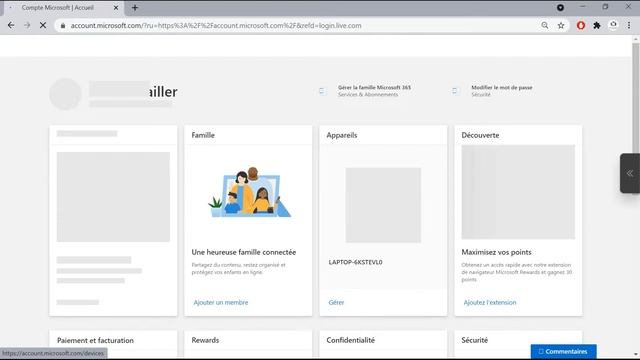Open the Sécurité card
The height and width of the screenshot is (360, 640).
(x=474, y=340)
